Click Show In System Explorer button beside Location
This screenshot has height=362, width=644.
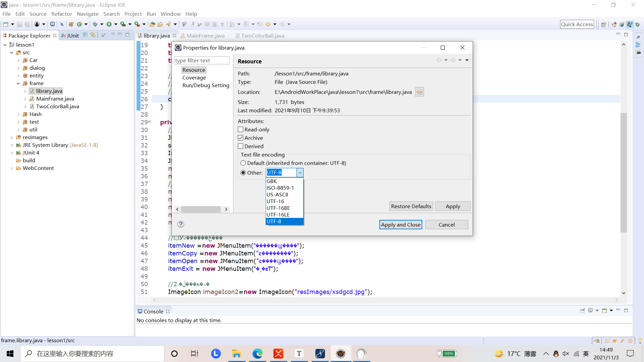pos(419,92)
